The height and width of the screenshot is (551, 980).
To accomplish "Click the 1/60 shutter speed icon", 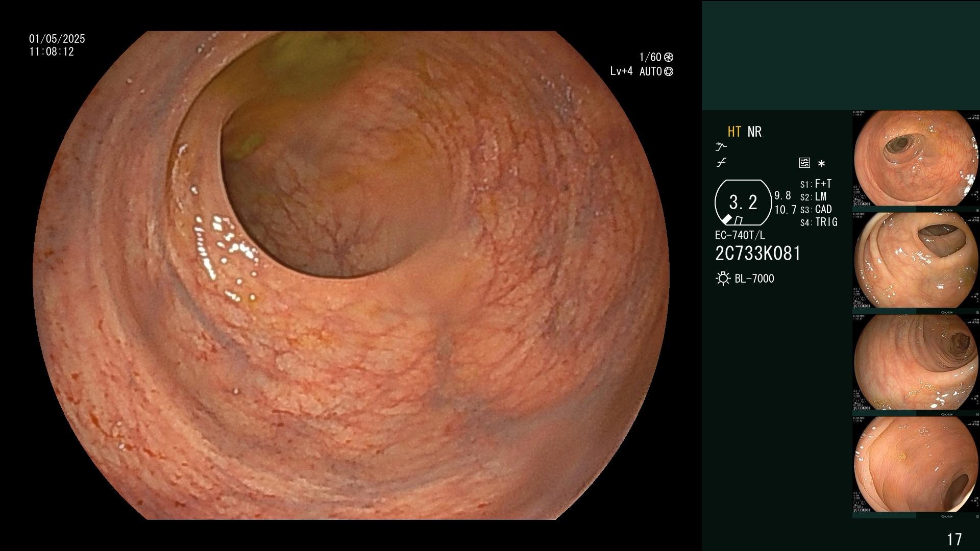I will pos(669,57).
